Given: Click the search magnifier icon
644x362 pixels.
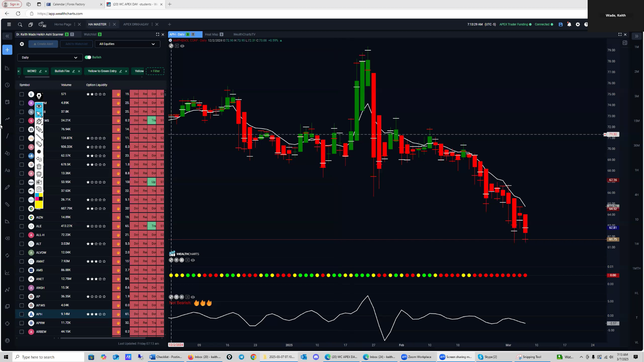Looking at the screenshot, I should [x=20, y=24].
